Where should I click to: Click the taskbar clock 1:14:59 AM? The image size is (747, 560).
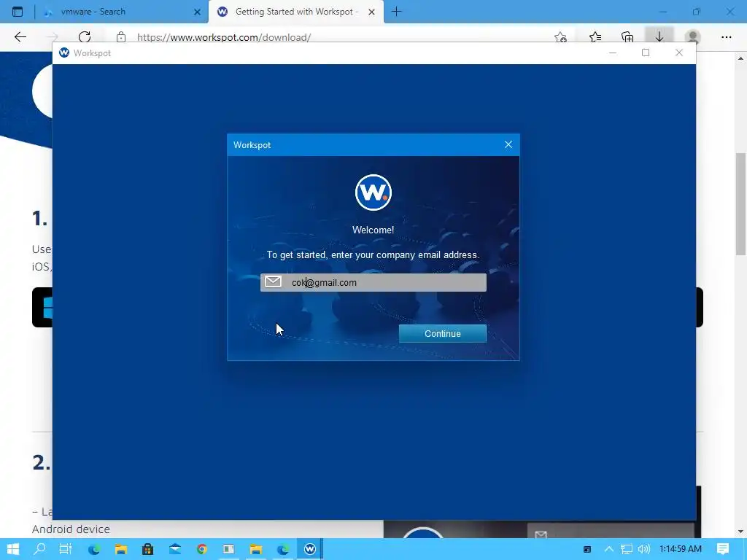point(681,549)
